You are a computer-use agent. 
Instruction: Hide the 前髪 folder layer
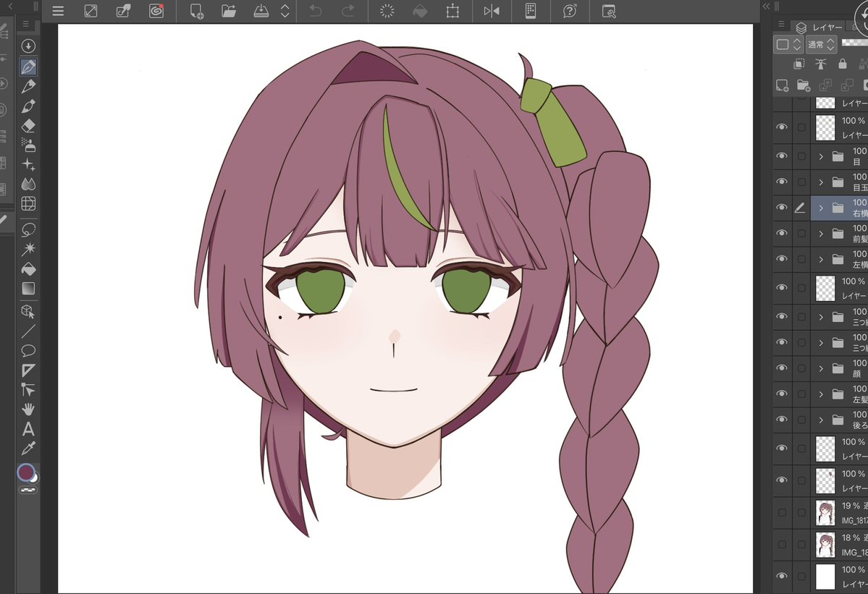[782, 233]
